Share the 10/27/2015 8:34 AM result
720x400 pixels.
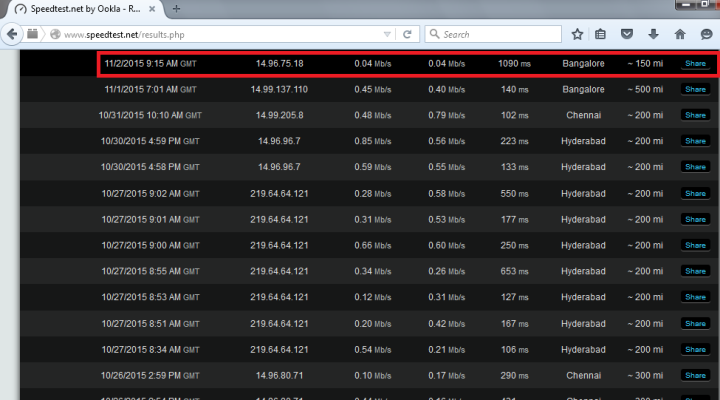click(695, 349)
